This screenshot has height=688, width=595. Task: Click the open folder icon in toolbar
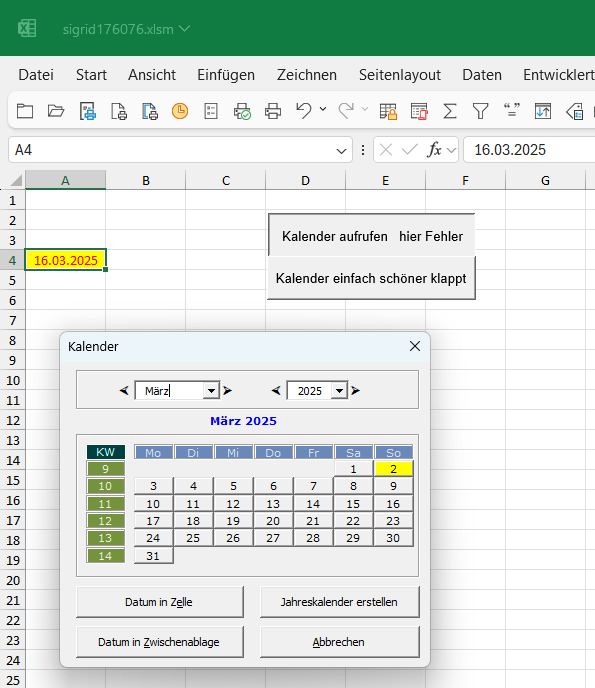coord(56,111)
